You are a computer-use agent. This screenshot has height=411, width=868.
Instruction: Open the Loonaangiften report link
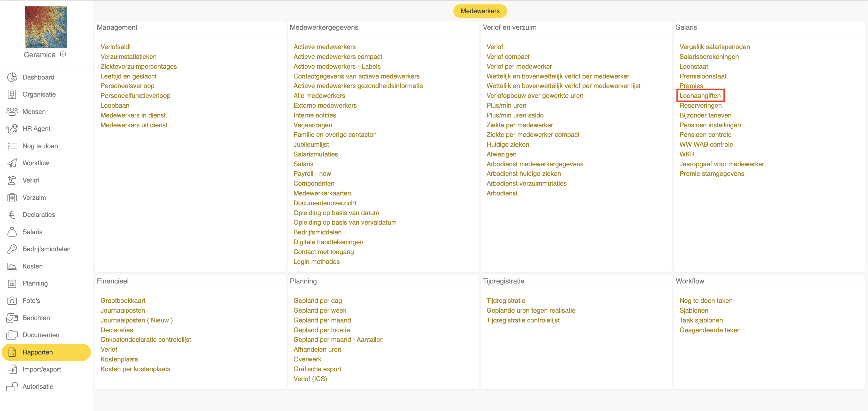coord(700,96)
